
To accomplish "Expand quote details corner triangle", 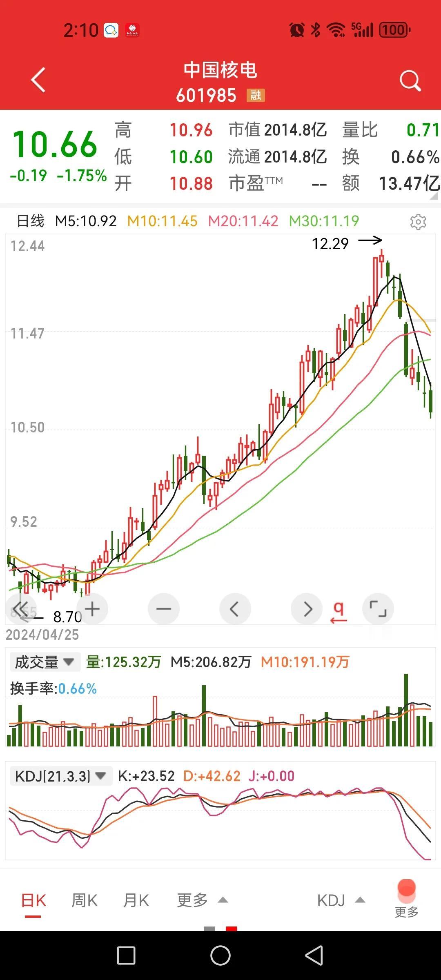I will coord(434,196).
